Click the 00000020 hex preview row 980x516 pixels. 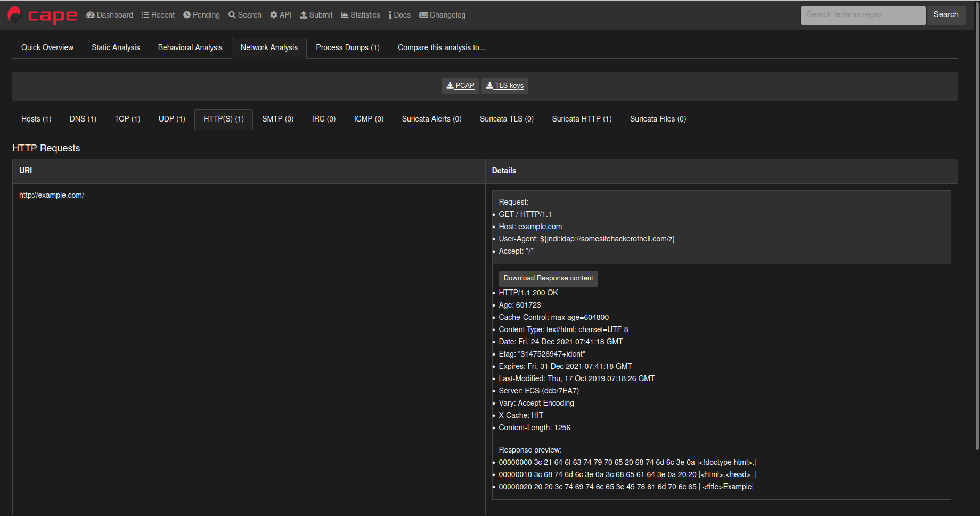(x=626, y=487)
